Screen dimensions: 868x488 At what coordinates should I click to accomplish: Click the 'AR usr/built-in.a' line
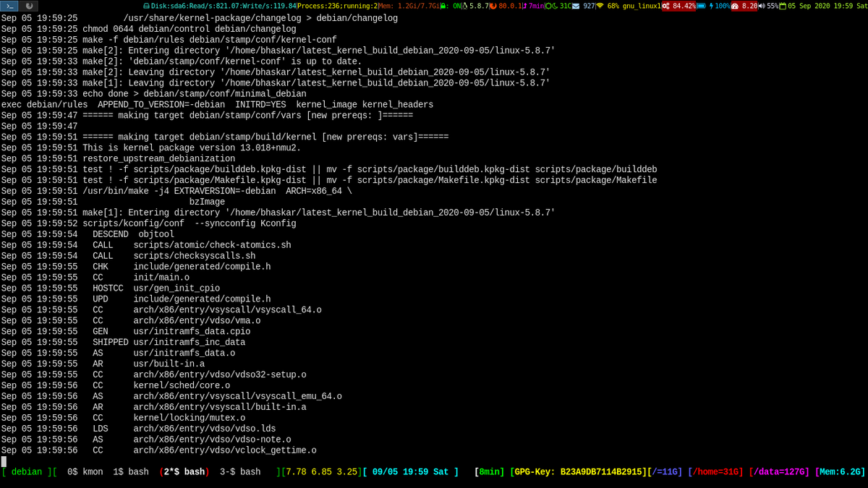tap(103, 365)
